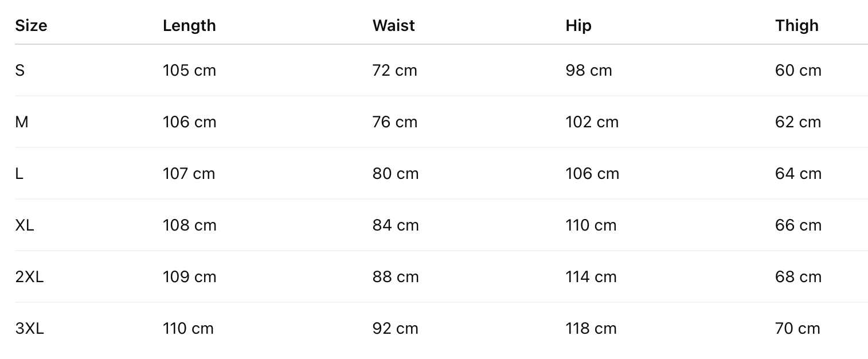Click the 88 cm waist cell
This screenshot has width=868, height=359.
click(x=396, y=277)
